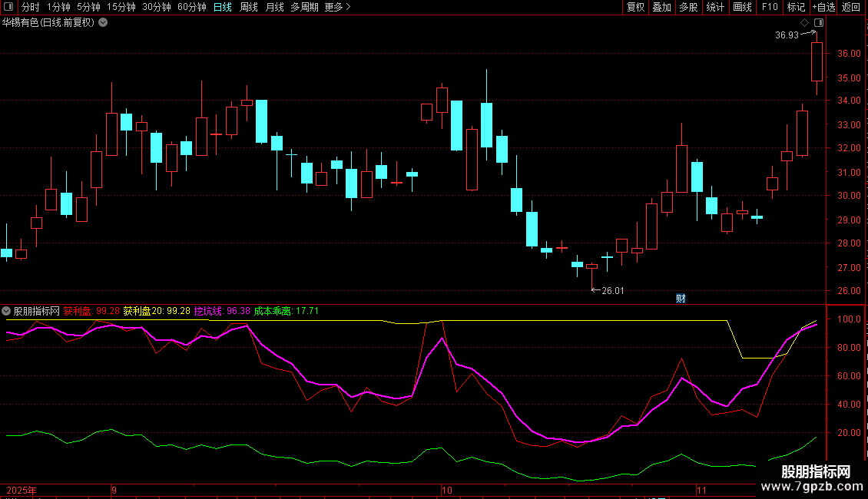Select the 日线 daily chart tab
Viewport: 868px width, 499px height.
pos(223,7)
